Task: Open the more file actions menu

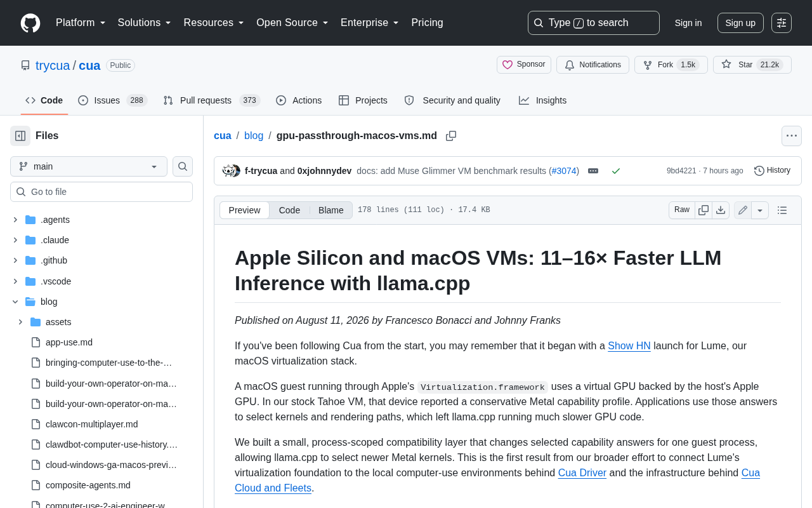Action: tap(792, 136)
